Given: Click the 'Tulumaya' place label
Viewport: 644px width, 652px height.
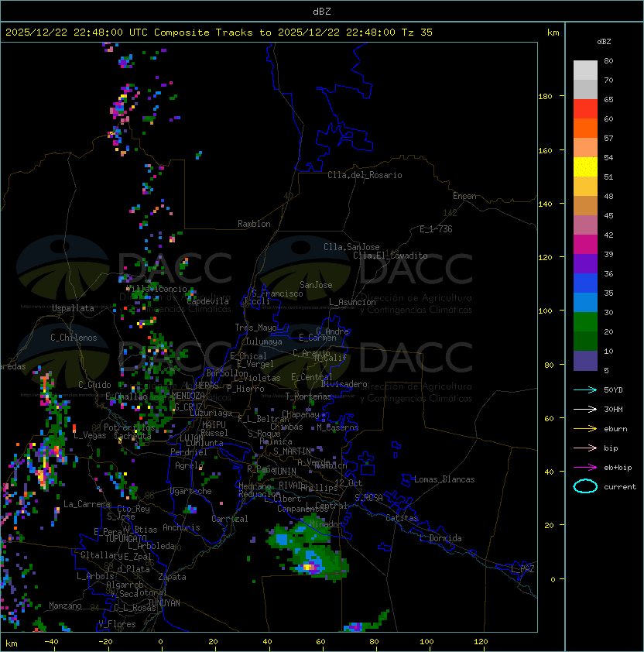Looking at the screenshot, I should 264,341.
